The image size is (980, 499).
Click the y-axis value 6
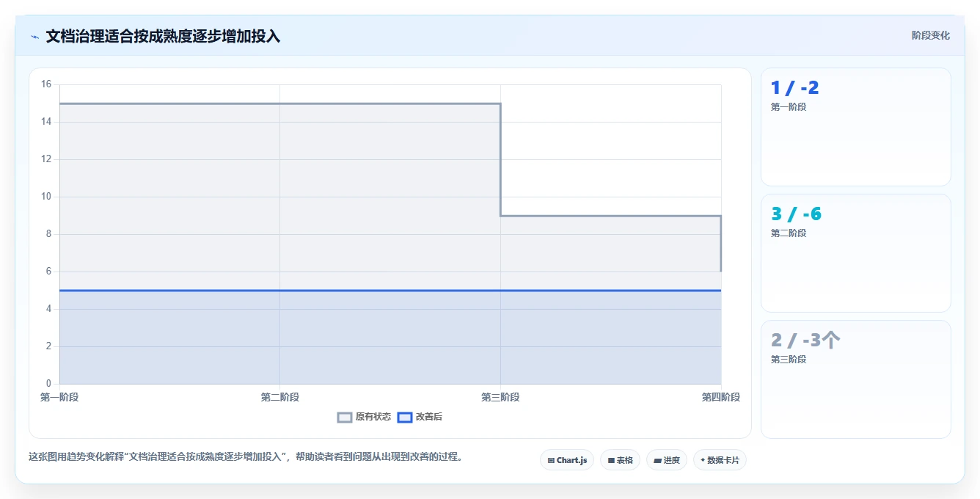coord(48,272)
